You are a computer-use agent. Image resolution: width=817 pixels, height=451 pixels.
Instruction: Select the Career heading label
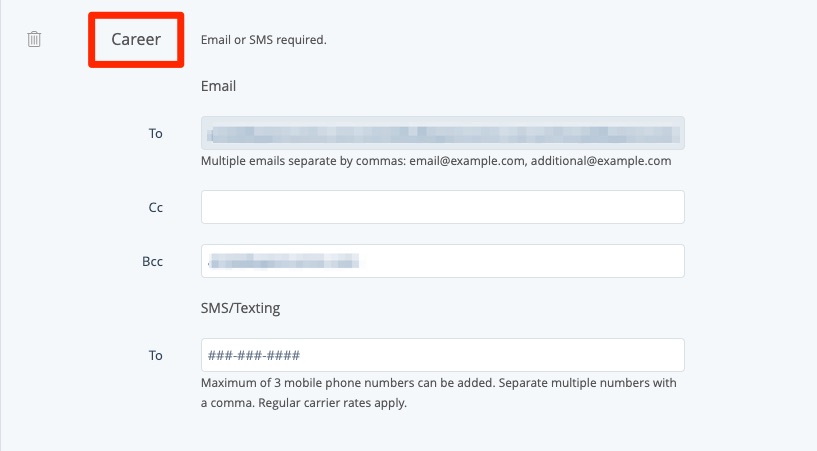136,40
